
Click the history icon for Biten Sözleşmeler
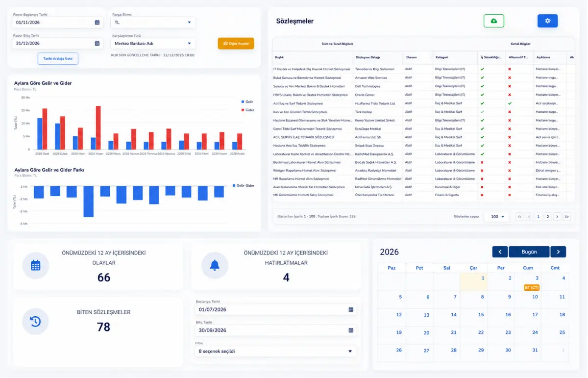(x=35, y=322)
